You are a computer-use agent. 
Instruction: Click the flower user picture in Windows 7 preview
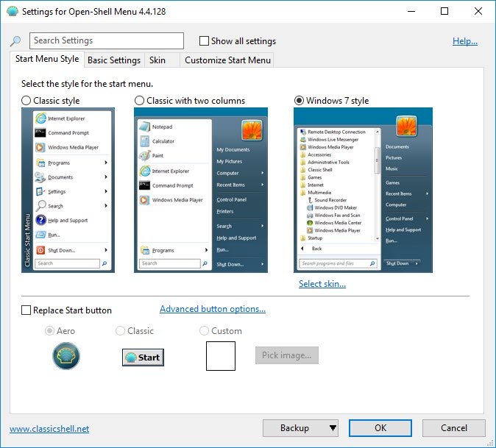point(406,126)
